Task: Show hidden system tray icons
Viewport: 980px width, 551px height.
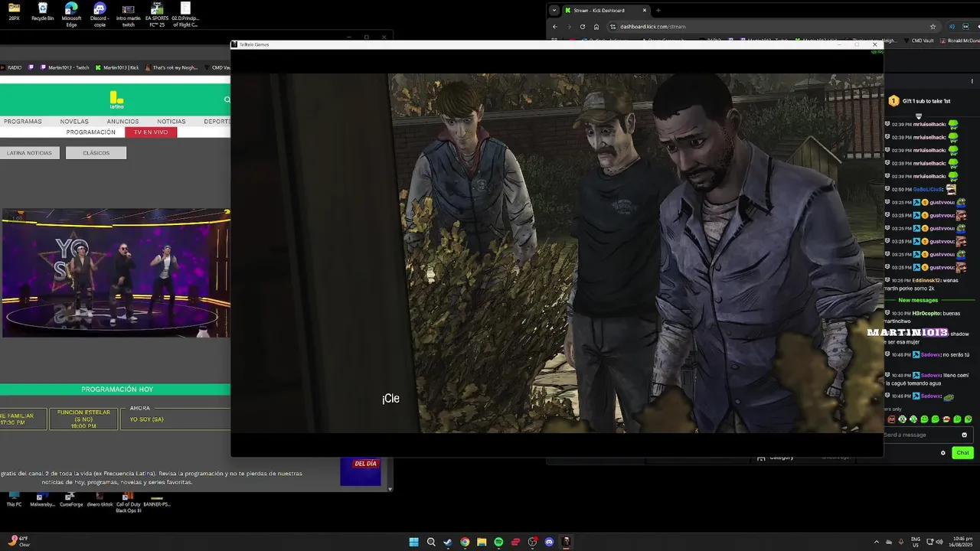Action: pyautogui.click(x=876, y=542)
